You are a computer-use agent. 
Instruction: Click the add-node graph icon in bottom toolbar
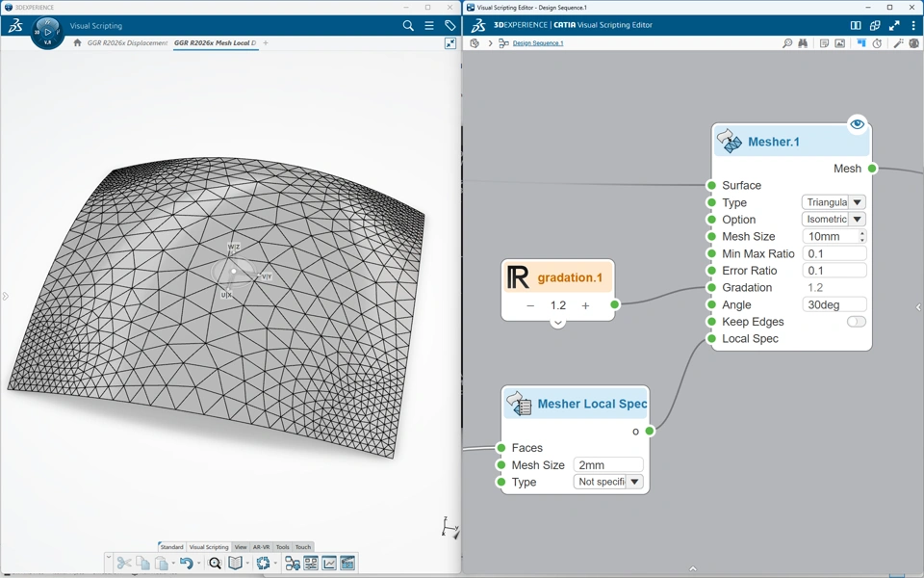[292, 563]
